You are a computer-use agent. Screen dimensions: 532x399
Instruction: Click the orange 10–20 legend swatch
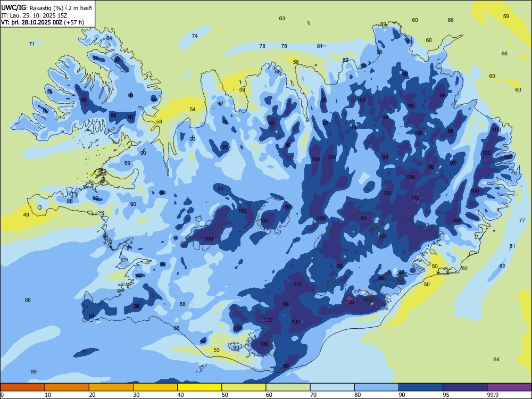[67, 387]
